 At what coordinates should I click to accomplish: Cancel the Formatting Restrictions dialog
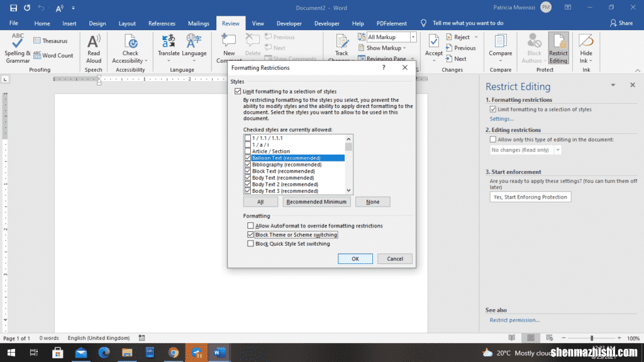(395, 259)
